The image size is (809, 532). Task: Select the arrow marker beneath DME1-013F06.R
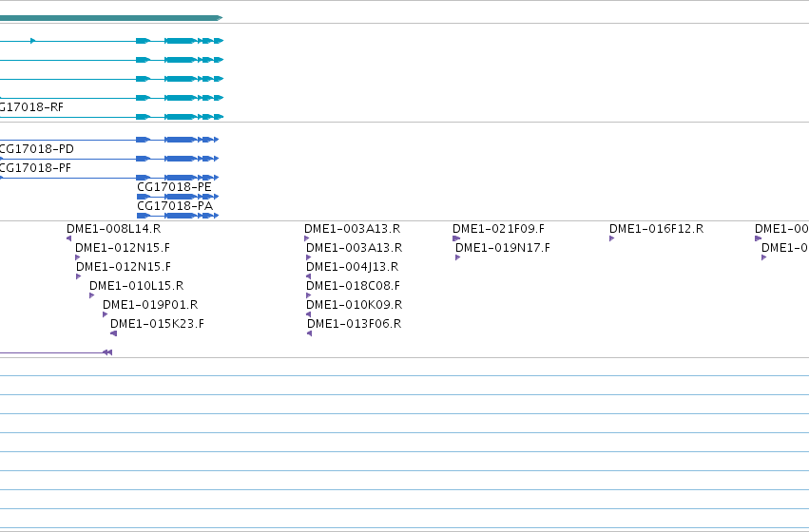tap(310, 334)
